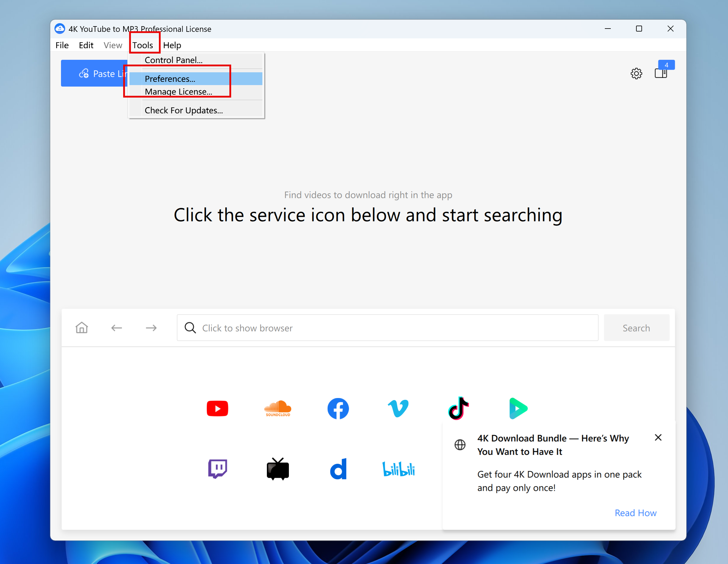
Task: Open the Bilibili service icon
Action: (x=398, y=469)
